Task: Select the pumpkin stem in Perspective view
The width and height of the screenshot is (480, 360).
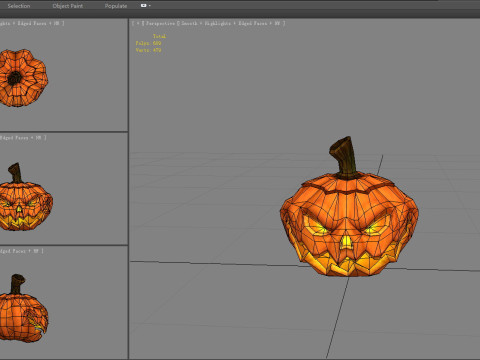Action: click(x=344, y=156)
